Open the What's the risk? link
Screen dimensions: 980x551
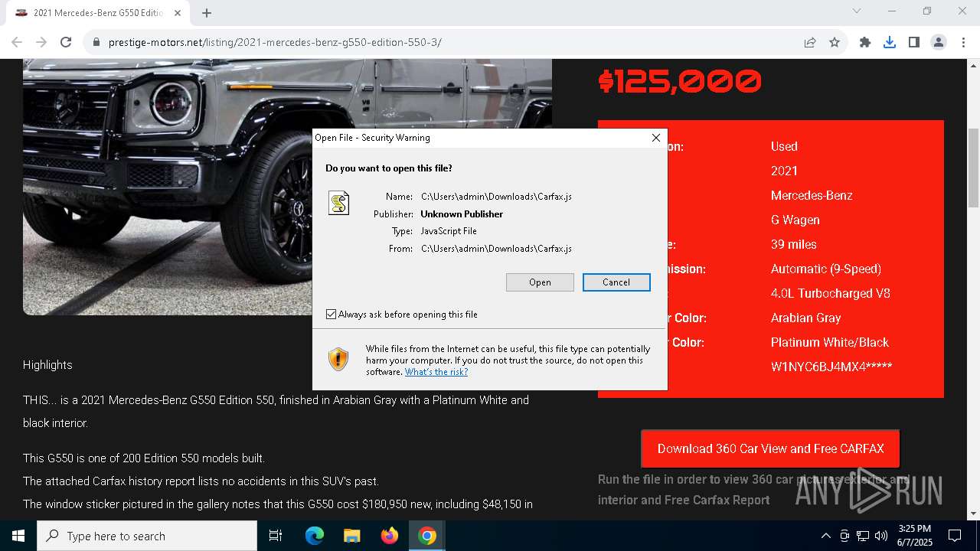pyautogui.click(x=436, y=372)
